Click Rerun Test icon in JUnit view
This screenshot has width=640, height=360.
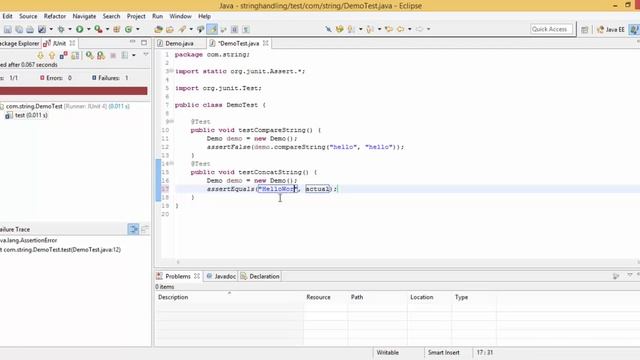pos(89,56)
